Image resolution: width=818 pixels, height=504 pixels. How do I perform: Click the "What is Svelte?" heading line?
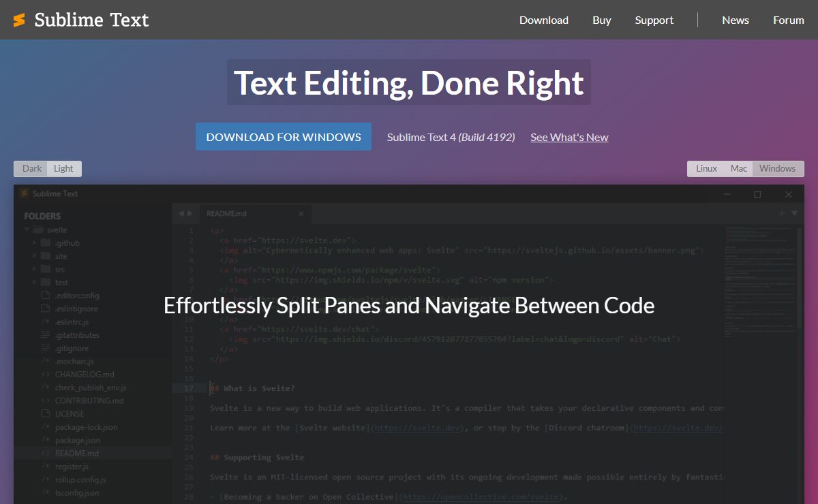coord(252,388)
